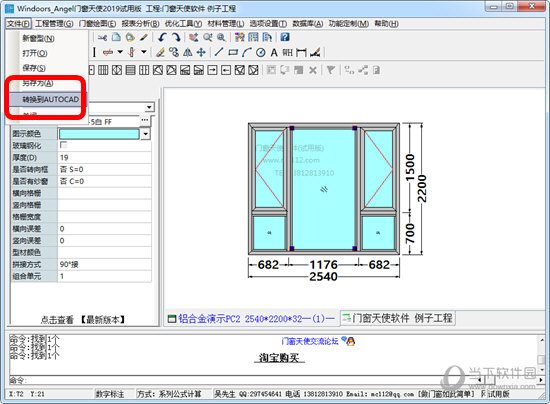This screenshot has height=404, width=550.
Task: Open the 图示颜色 dropdown arrow
Action: (145, 134)
